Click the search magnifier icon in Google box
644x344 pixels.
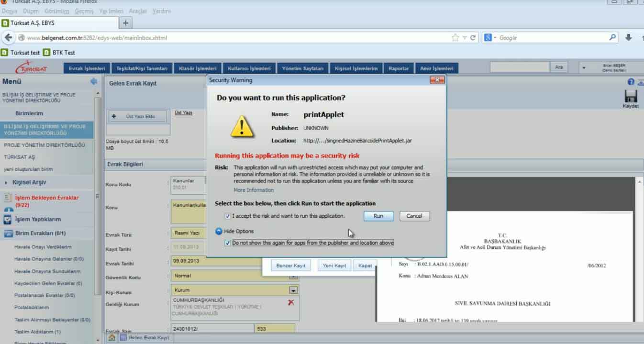click(x=613, y=37)
